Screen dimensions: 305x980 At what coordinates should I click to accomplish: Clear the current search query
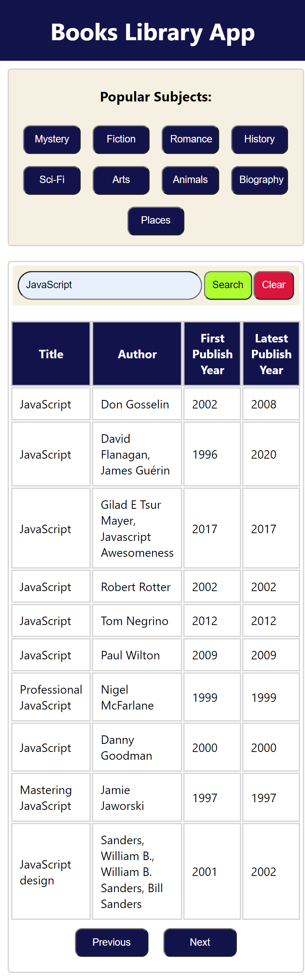click(273, 284)
